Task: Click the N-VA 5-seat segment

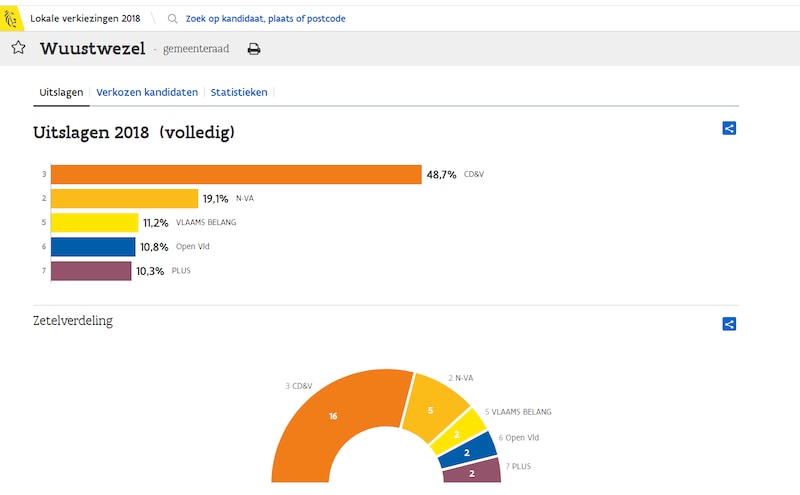Action: pos(431,410)
